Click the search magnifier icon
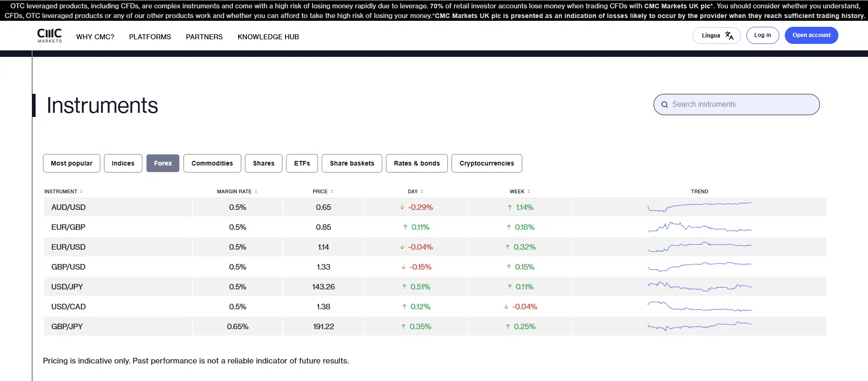The width and height of the screenshot is (868, 381). (x=665, y=104)
